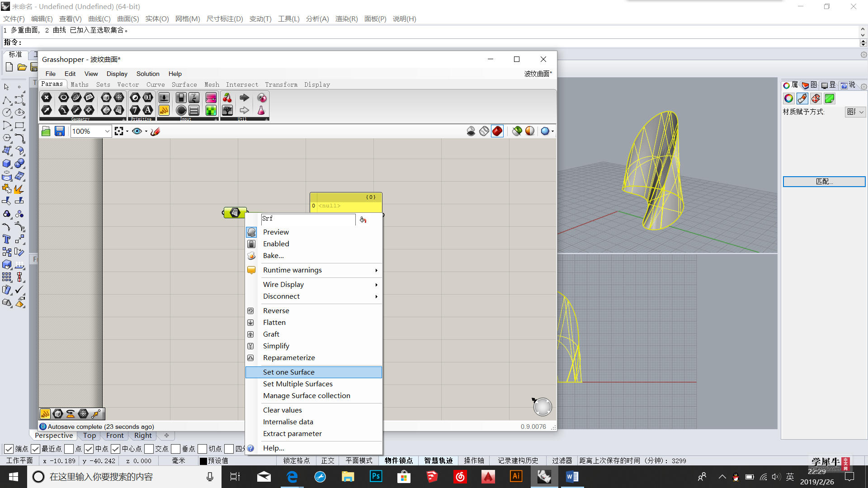
Task: Save the Grasshopper document via floppy icon
Action: point(60,131)
